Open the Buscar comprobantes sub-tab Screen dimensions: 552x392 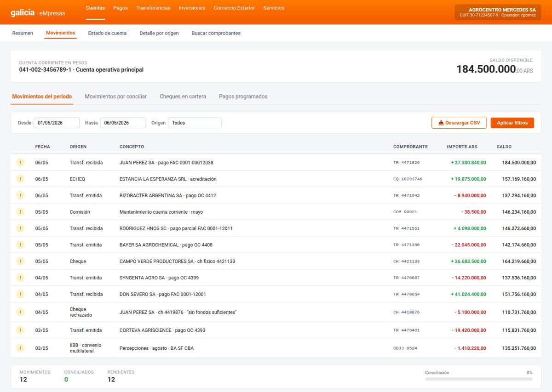(216, 33)
